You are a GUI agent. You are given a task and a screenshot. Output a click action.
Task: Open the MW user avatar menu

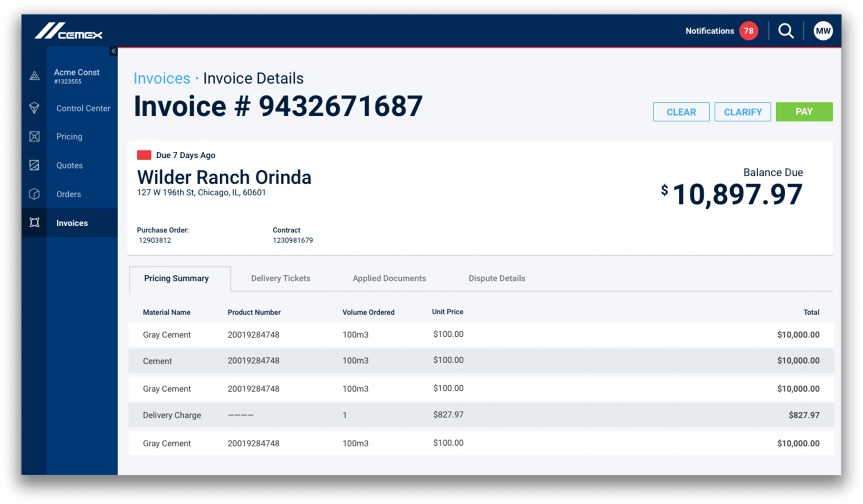[823, 31]
